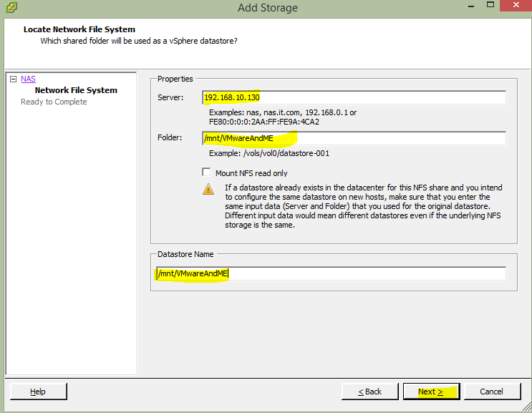Click the Next button

[431, 392]
